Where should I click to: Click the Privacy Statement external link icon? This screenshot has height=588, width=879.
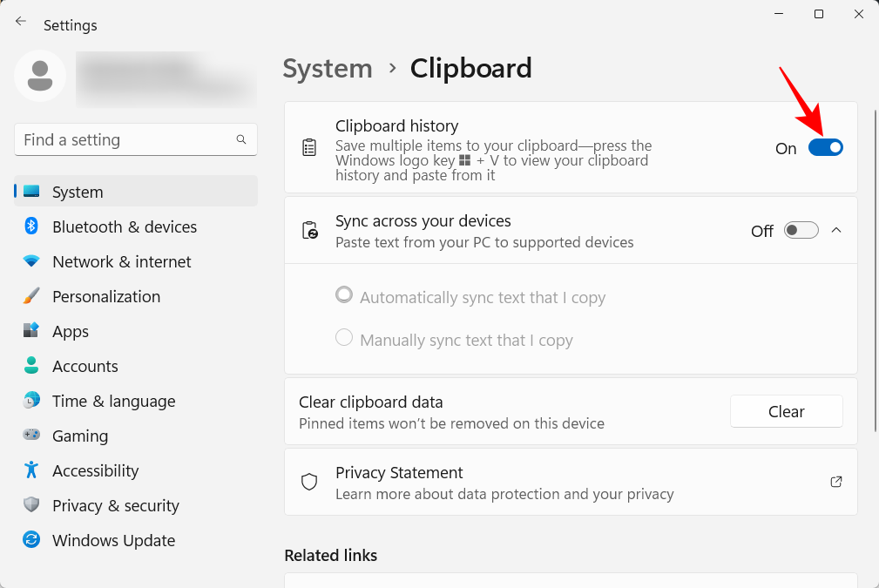835,482
